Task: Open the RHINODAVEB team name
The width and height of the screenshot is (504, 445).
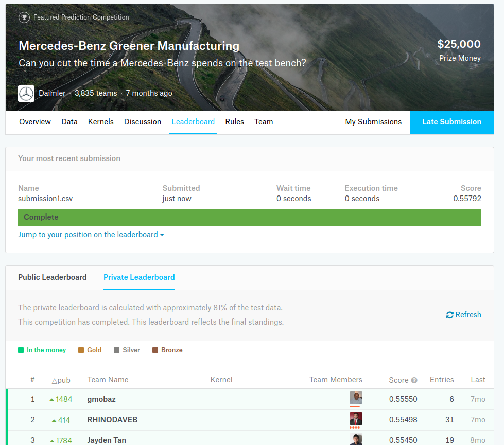Action: tap(112, 420)
